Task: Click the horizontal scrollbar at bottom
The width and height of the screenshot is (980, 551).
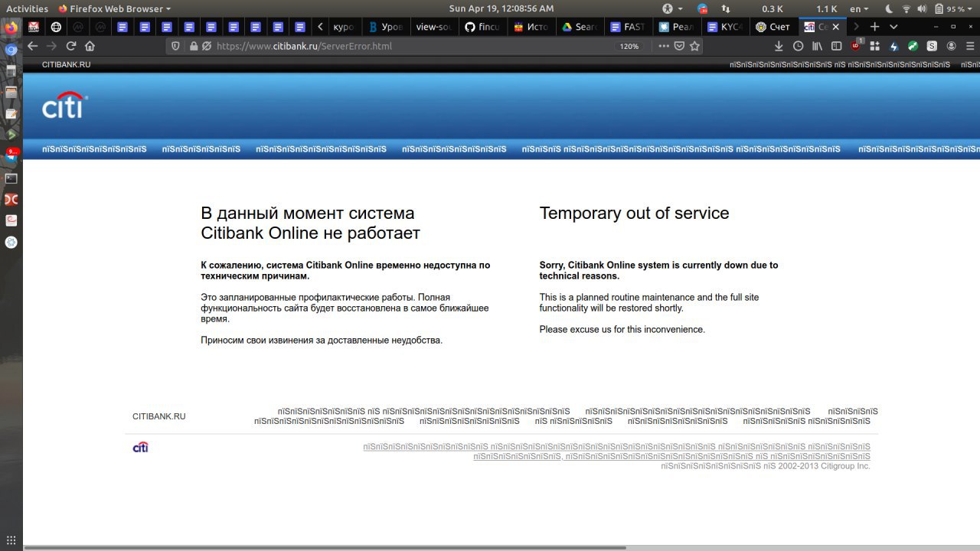Action: point(325,547)
